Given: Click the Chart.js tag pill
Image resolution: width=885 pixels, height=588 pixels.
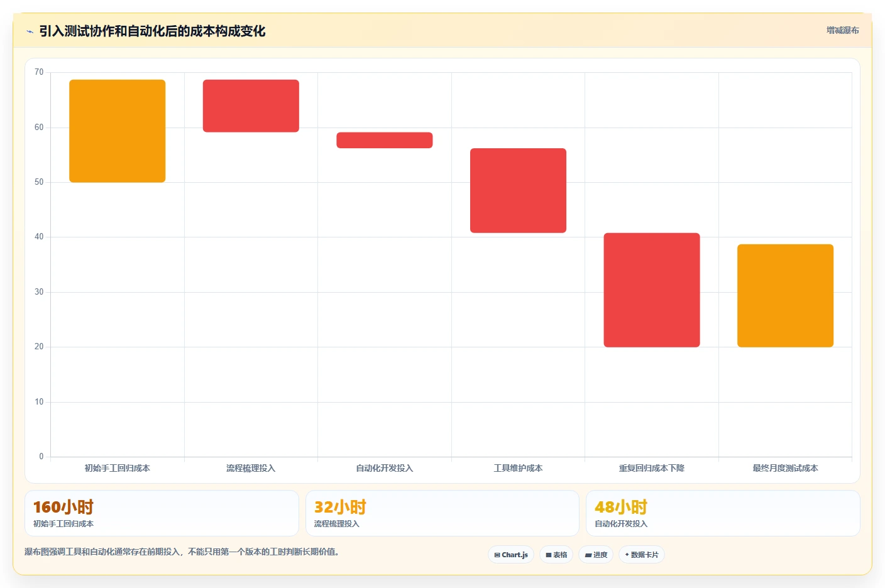Looking at the screenshot, I should [511, 555].
